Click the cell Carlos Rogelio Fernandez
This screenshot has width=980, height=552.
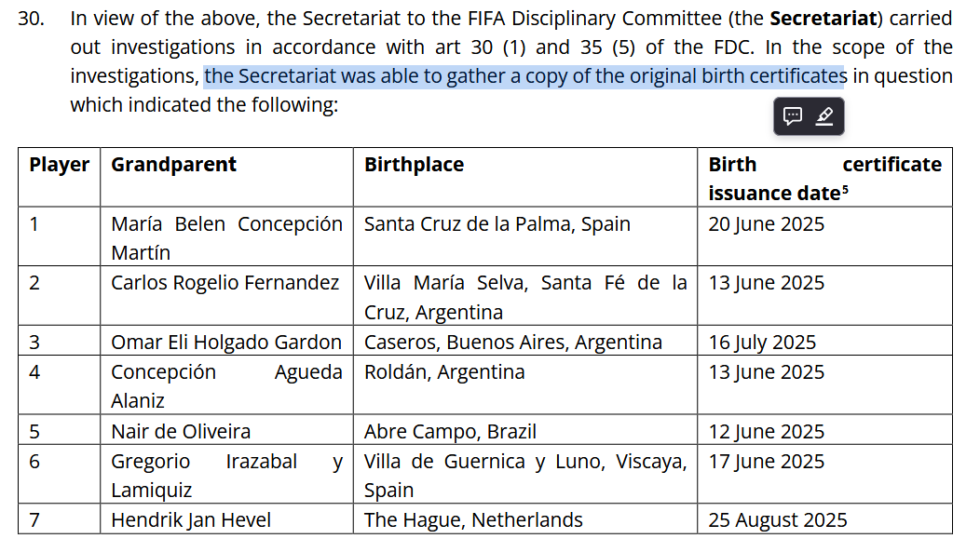coord(227,296)
